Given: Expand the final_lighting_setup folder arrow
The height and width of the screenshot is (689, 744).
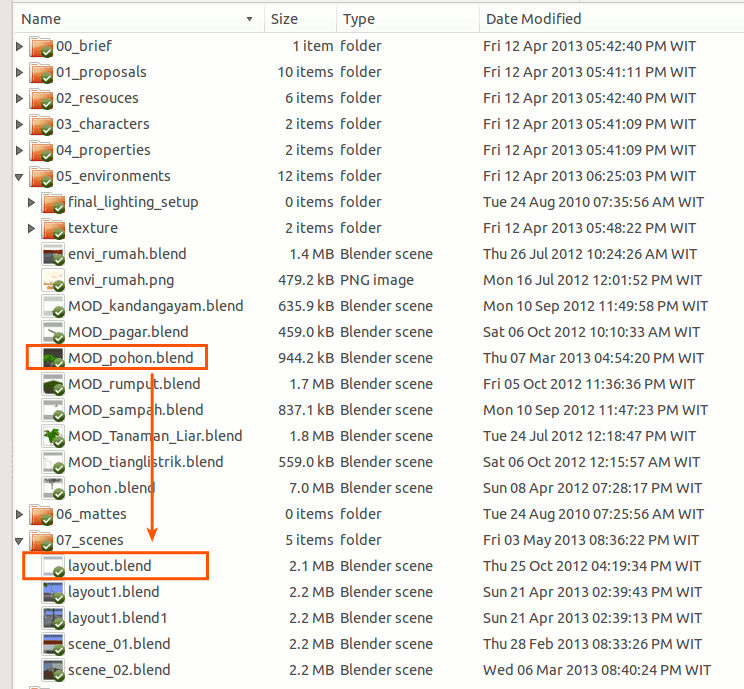Looking at the screenshot, I should [31, 203].
